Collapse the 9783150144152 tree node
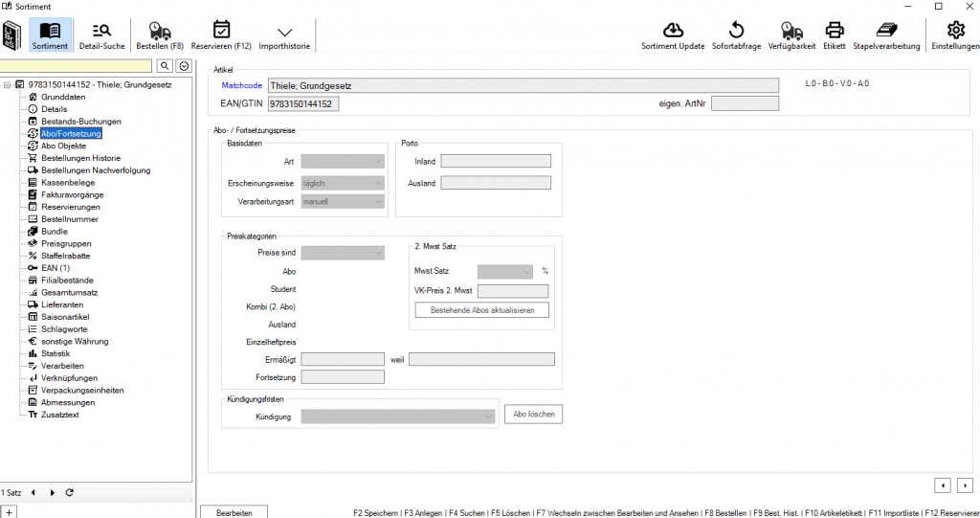This screenshot has height=518, width=980. pos(9,84)
